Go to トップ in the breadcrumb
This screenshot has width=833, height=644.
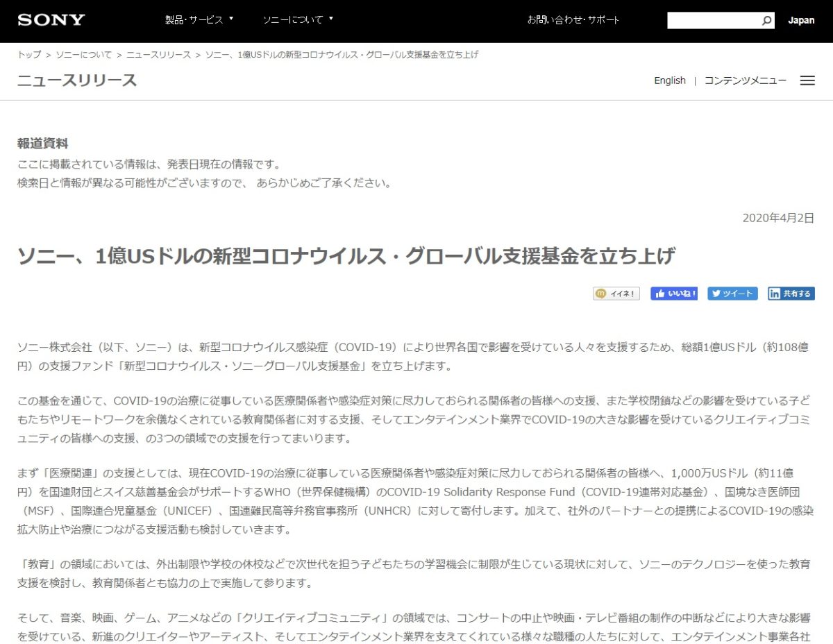click(x=29, y=55)
